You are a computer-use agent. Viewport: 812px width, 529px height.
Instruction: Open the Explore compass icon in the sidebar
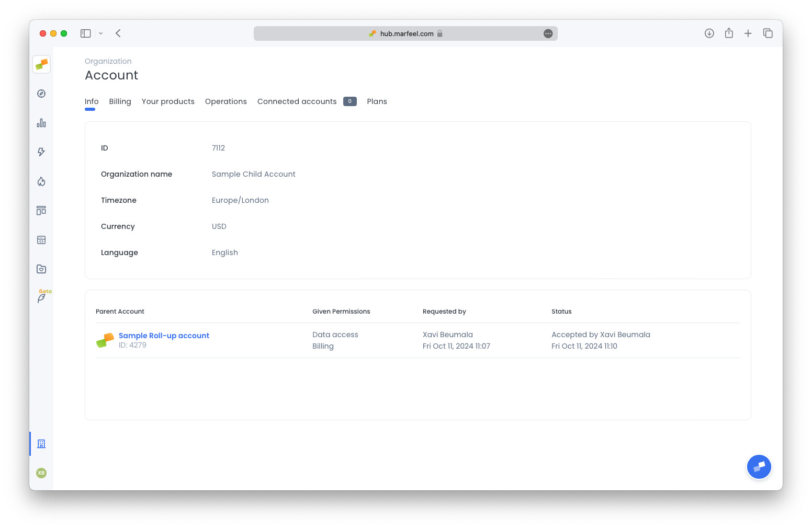click(x=41, y=94)
